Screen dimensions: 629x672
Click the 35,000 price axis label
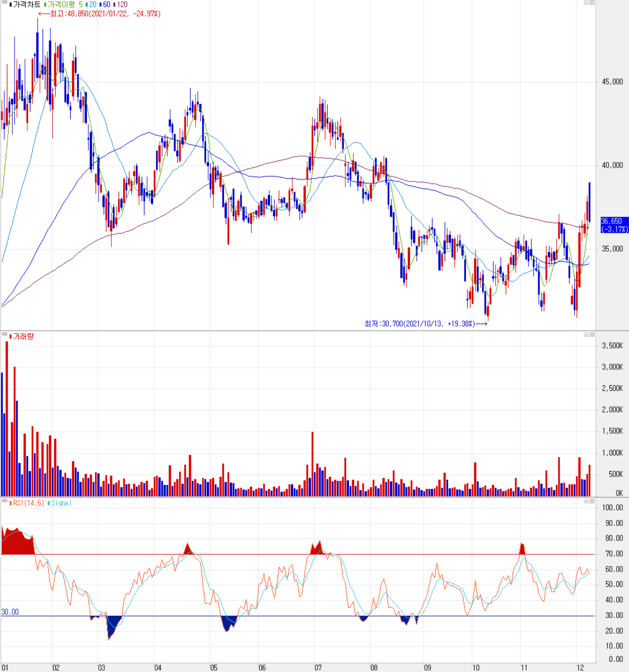[x=612, y=249]
